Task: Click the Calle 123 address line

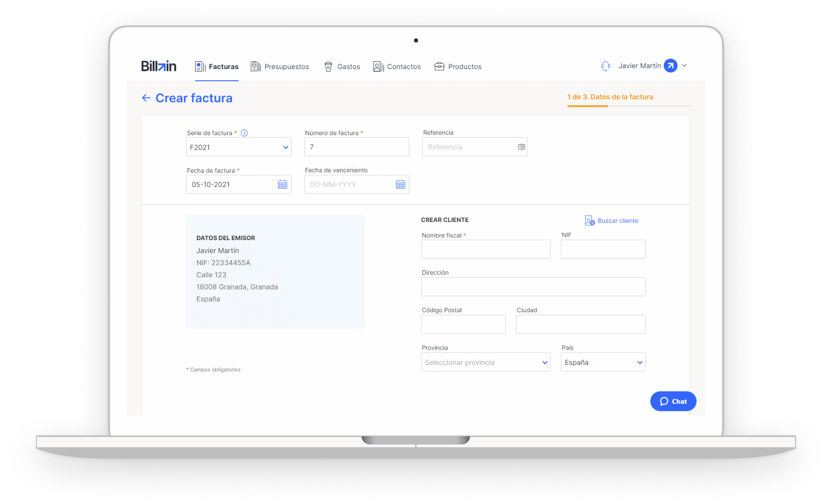Action: tap(211, 275)
